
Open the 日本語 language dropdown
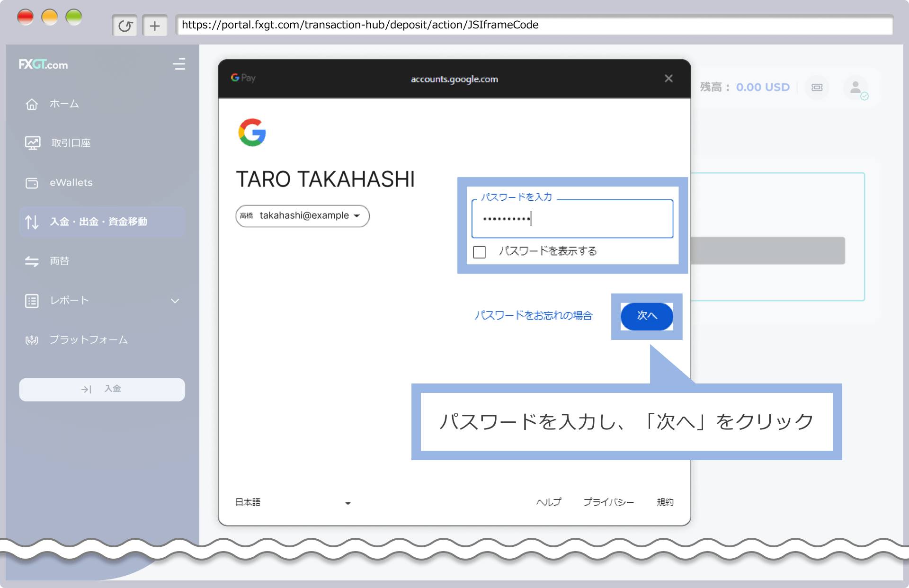pyautogui.click(x=293, y=502)
